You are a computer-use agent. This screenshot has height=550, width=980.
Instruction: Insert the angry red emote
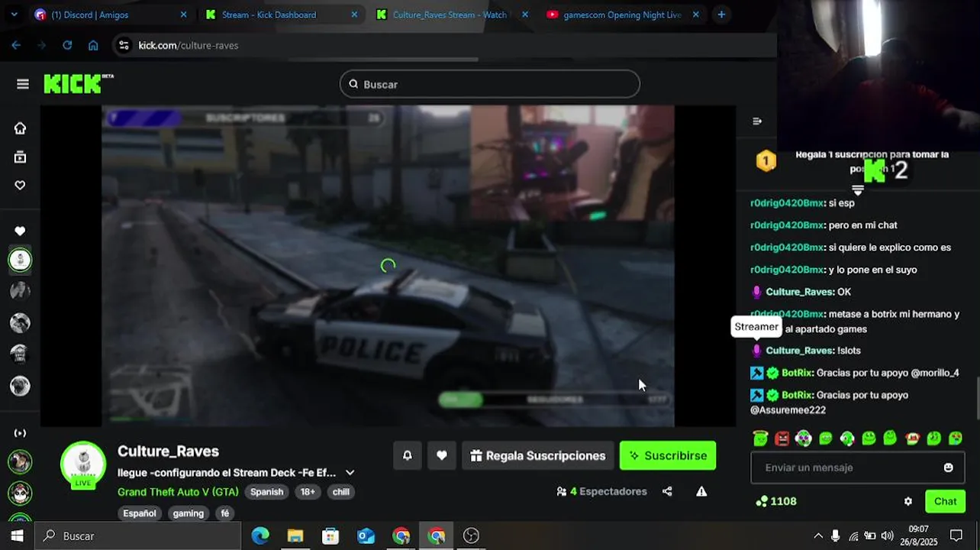point(782,438)
